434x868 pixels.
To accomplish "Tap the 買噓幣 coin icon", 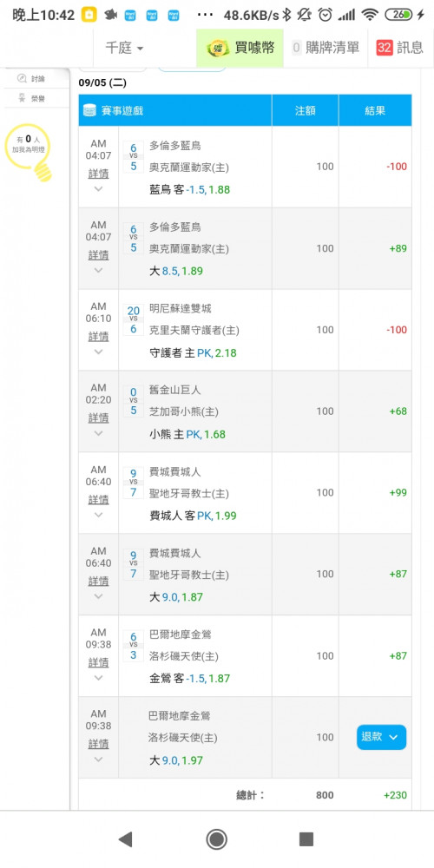I will tap(218, 48).
